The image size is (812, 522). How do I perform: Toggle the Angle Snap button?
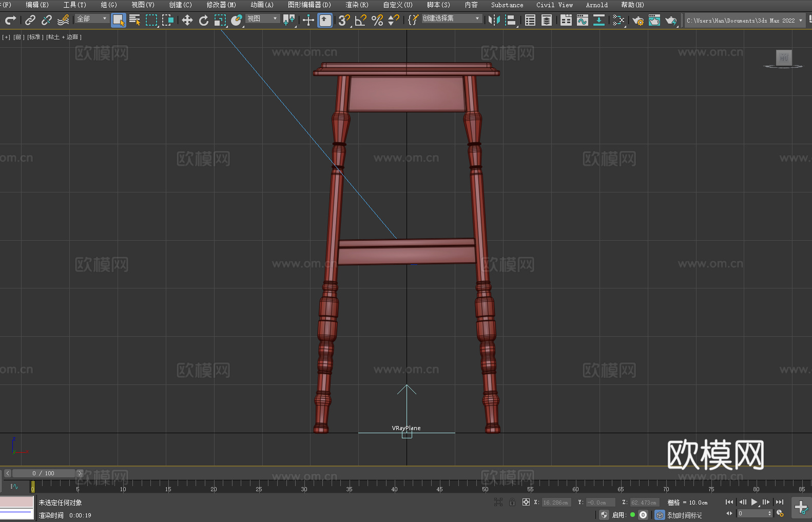pos(361,20)
